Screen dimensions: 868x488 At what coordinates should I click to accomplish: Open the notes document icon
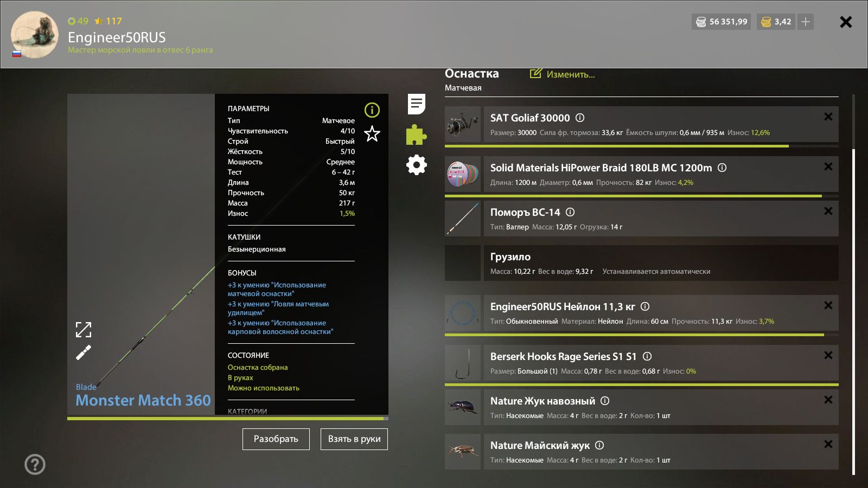coord(417,104)
